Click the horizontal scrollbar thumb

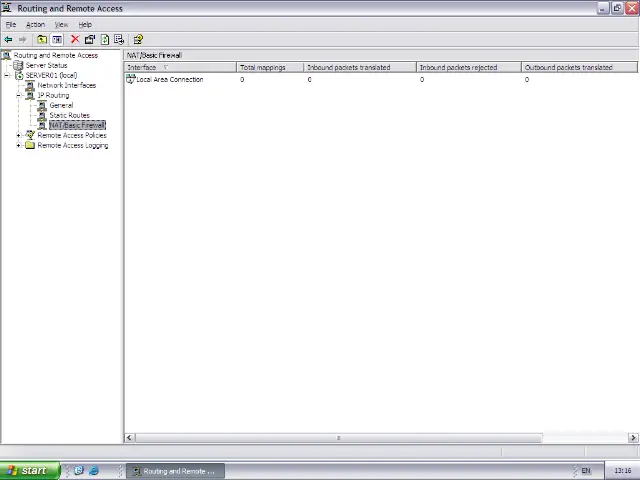point(339,438)
